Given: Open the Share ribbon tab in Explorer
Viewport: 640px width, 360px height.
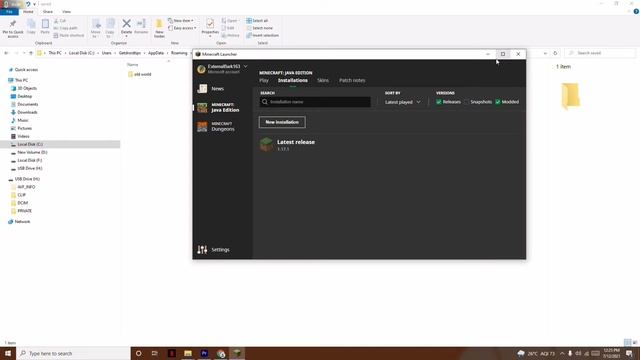Looking at the screenshot, I should pyautogui.click(x=48, y=11).
